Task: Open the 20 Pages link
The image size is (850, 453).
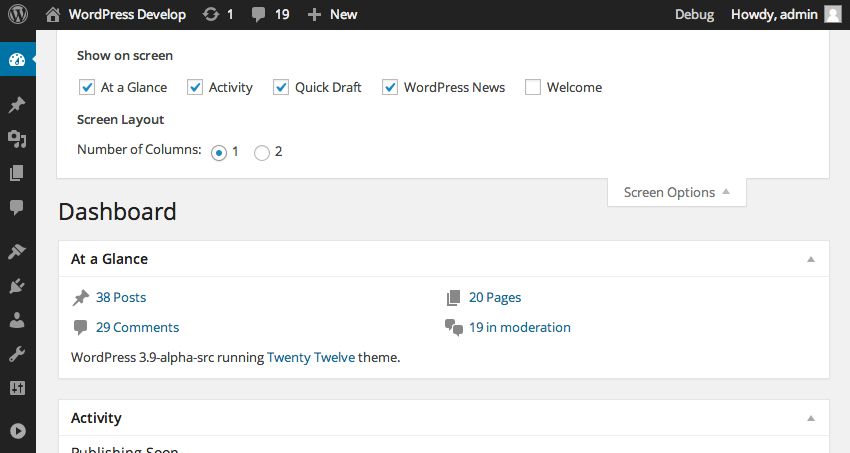Action: 495,297
